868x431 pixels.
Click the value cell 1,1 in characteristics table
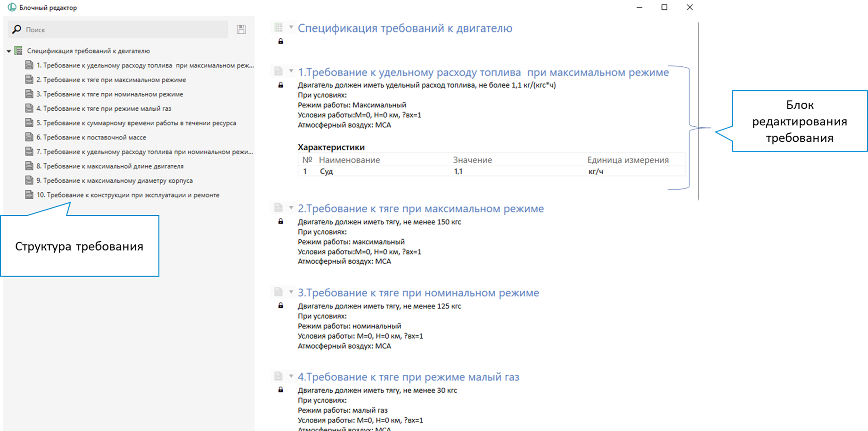click(x=459, y=171)
